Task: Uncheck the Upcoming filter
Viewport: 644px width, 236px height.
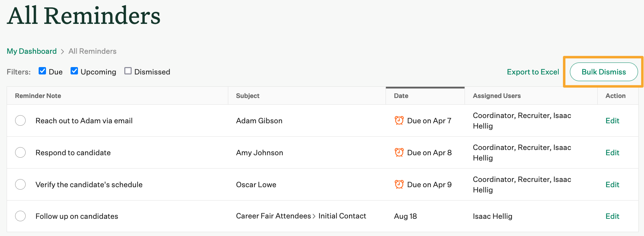Action: [x=74, y=71]
